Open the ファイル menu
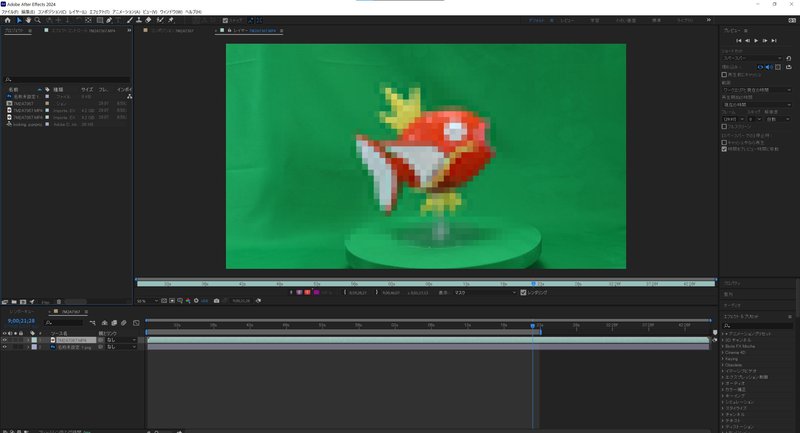The height and width of the screenshot is (433, 800). coord(10,12)
